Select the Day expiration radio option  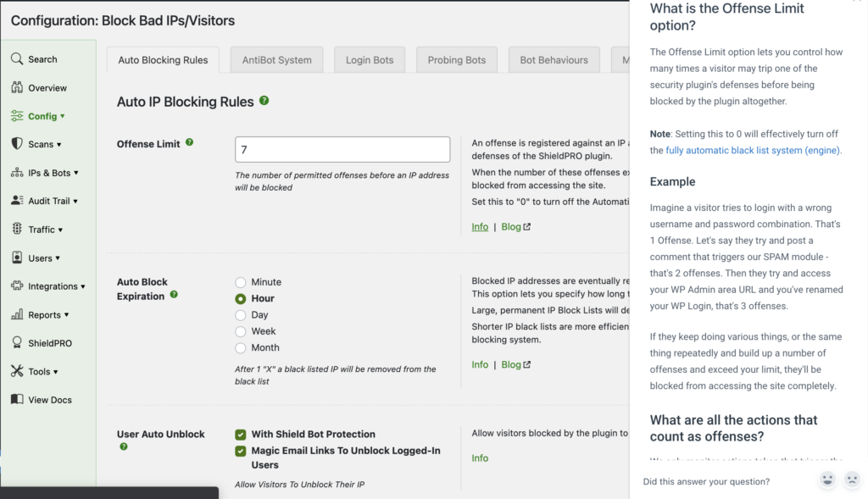241,315
